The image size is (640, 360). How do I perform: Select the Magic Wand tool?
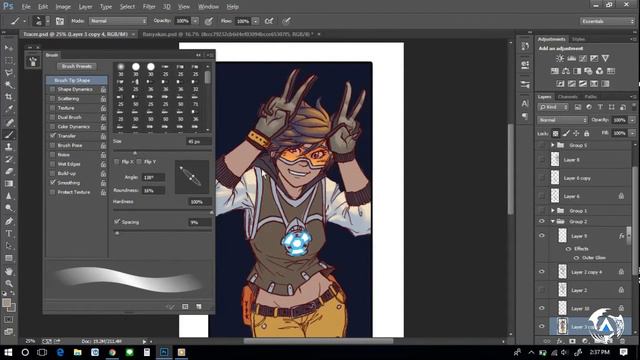(x=9, y=85)
